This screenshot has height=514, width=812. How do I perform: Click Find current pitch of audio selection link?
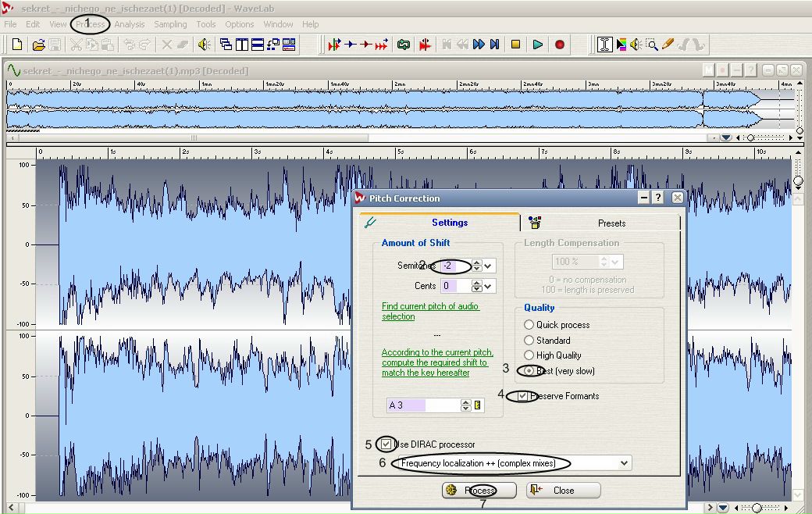coord(430,312)
